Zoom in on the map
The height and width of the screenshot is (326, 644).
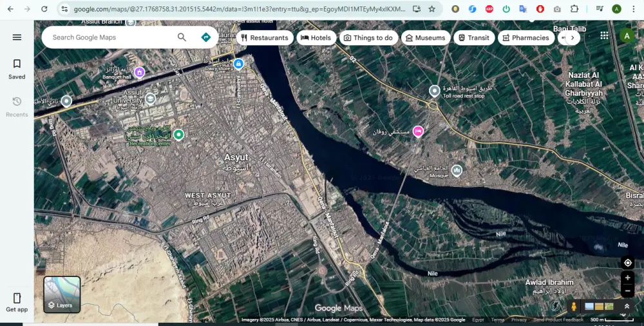pyautogui.click(x=627, y=278)
